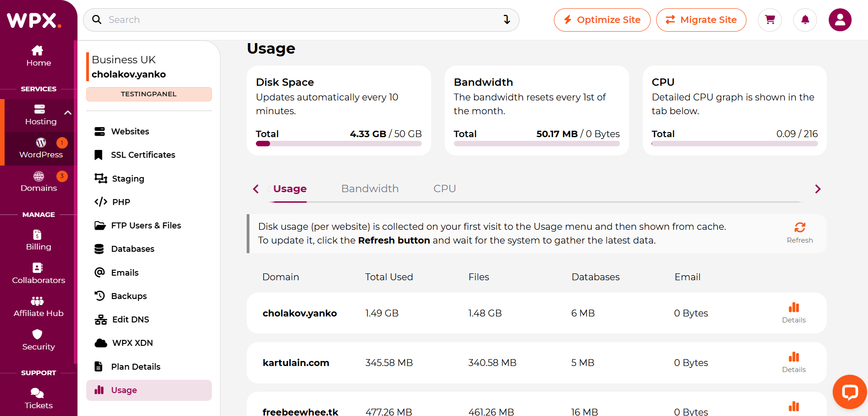Switch to the Usage tab
The height and width of the screenshot is (416, 868).
(290, 189)
